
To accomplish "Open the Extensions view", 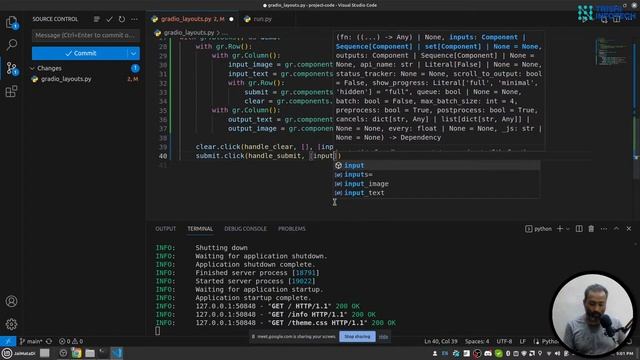I will point(11,91).
